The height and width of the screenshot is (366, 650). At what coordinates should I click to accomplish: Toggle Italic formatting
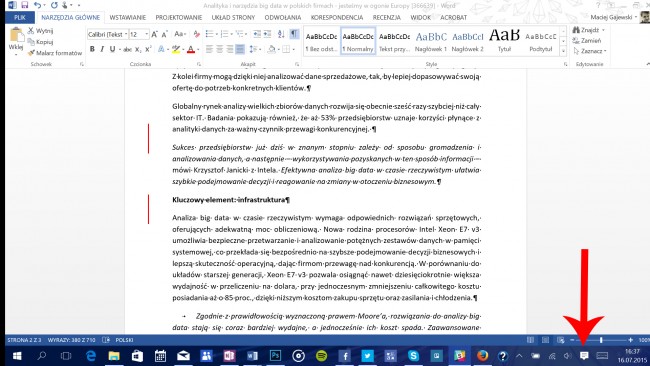click(102, 49)
